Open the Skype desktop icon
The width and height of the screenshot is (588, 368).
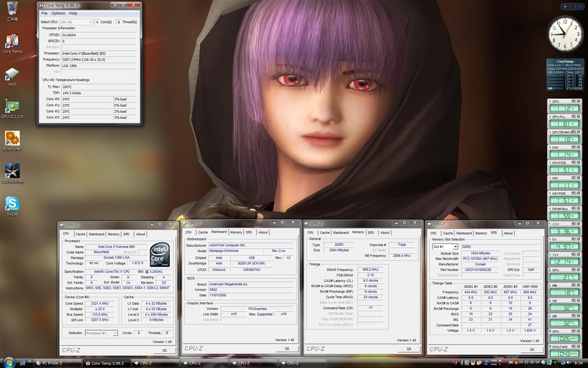11,204
